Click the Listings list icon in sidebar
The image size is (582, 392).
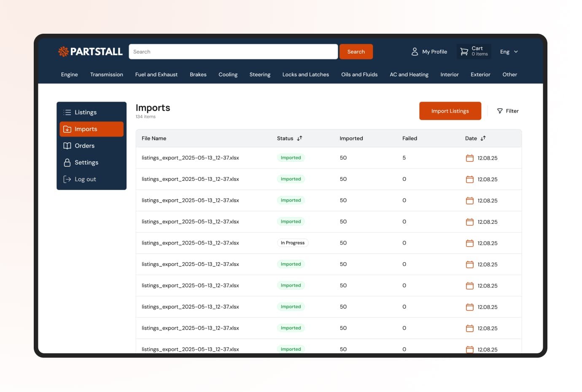coord(67,112)
